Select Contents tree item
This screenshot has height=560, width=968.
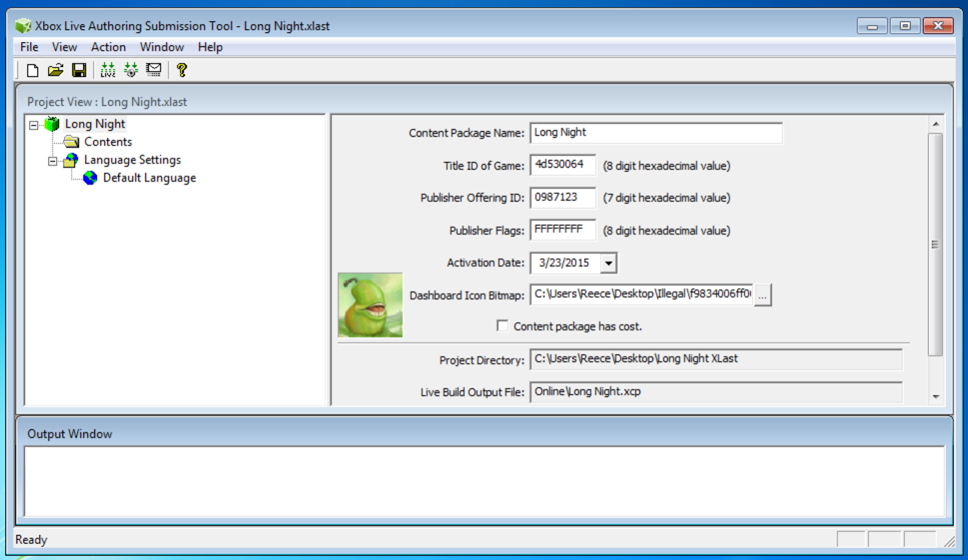click(108, 142)
